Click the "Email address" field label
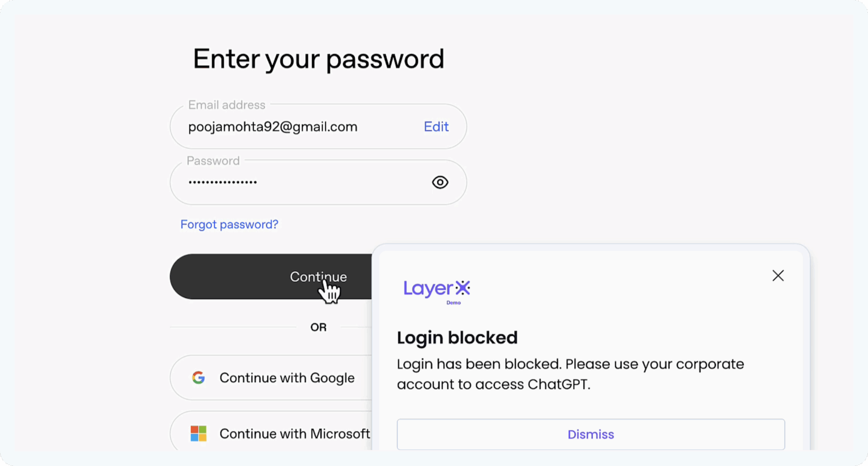 point(226,105)
